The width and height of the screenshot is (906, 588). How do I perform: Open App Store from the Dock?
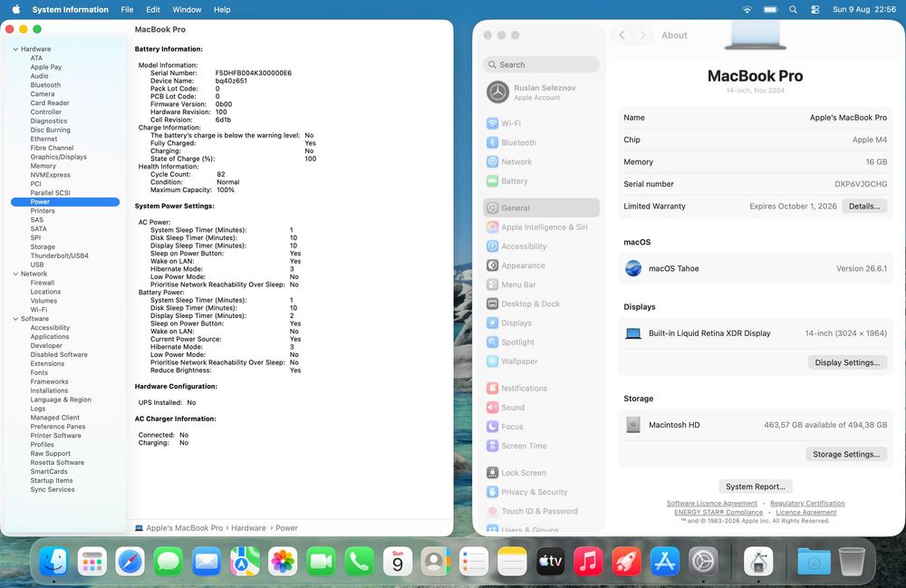tap(664, 562)
